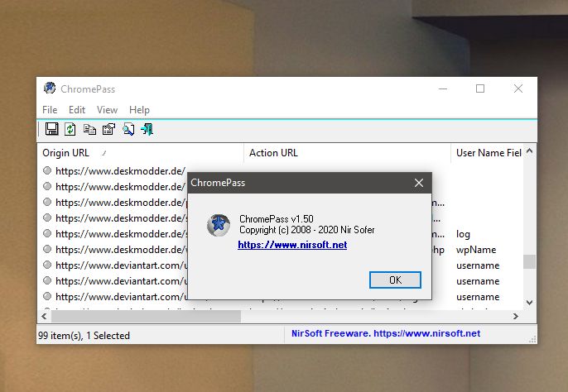
Task: Close the ChromePass main window
Action: click(x=518, y=88)
